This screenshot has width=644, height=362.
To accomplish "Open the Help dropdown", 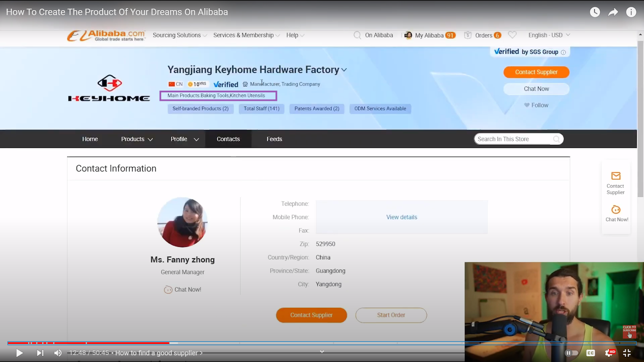I will 295,35.
